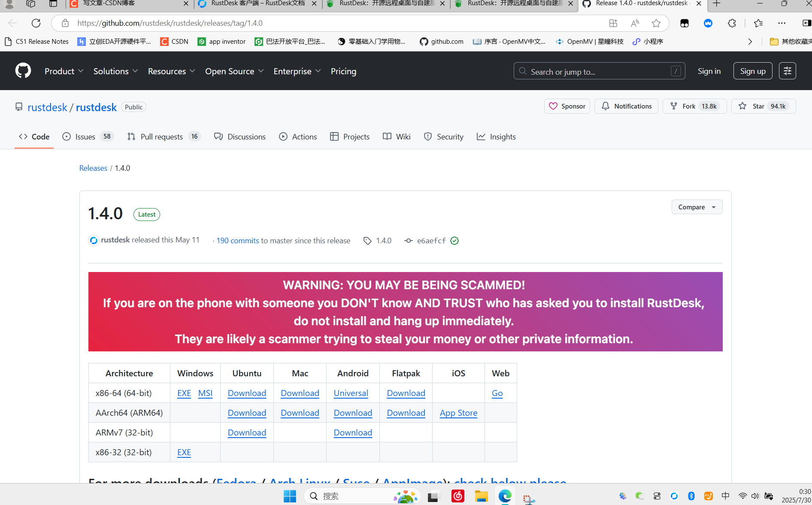Image resolution: width=812 pixels, height=505 pixels.
Task: Select the Code tab
Action: (x=34, y=136)
